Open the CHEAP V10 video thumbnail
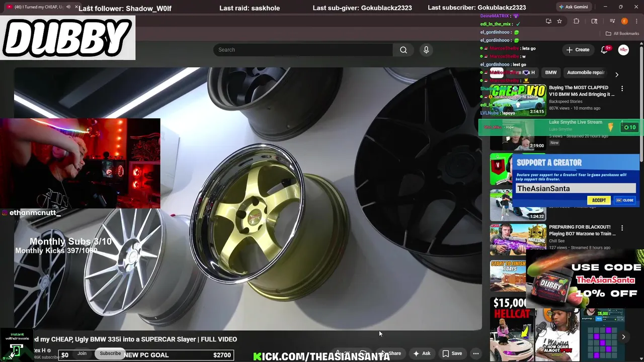 [518, 100]
